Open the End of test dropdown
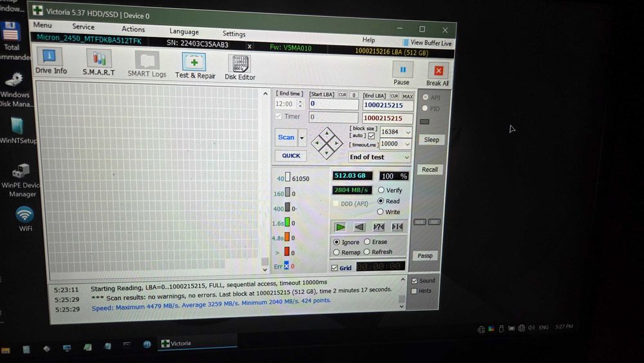644x363 pixels. point(379,157)
